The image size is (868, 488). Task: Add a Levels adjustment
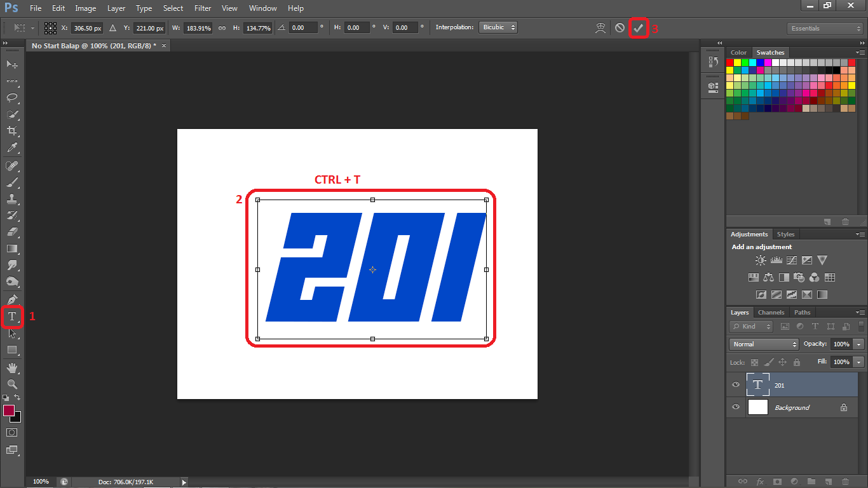(776, 260)
